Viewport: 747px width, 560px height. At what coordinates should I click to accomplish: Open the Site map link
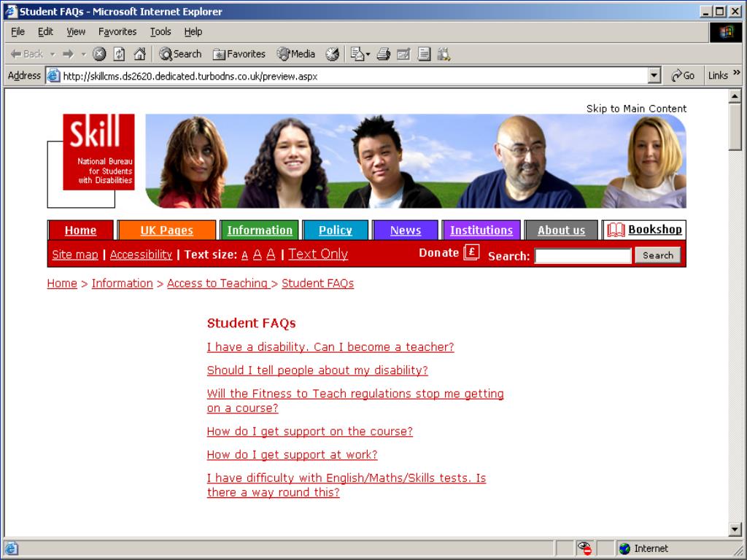tap(75, 254)
